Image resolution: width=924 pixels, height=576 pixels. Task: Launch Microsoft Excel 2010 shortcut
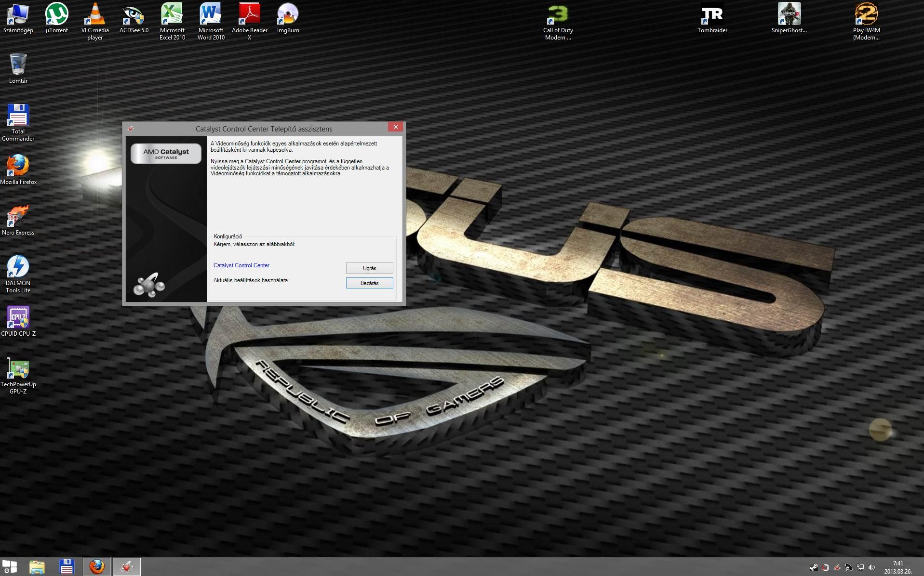coord(173,22)
